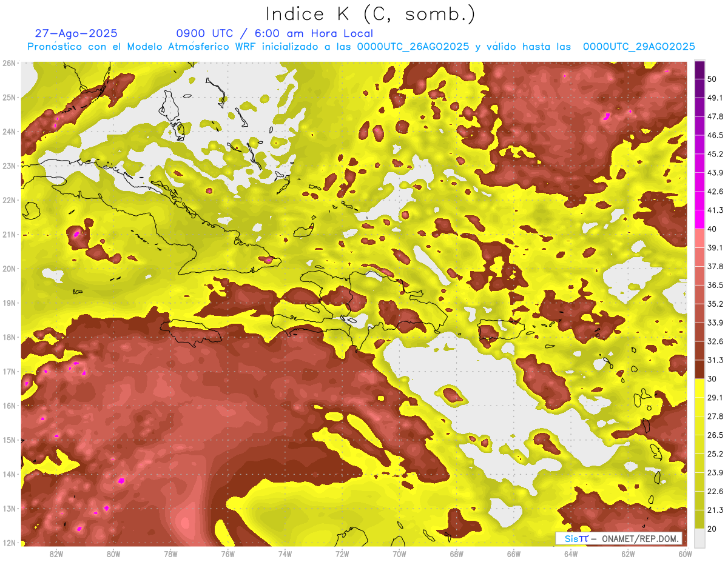Click the time '0900 UTC / 6:00 am Hora Local'
The height and width of the screenshot is (562, 728).
click(x=274, y=33)
